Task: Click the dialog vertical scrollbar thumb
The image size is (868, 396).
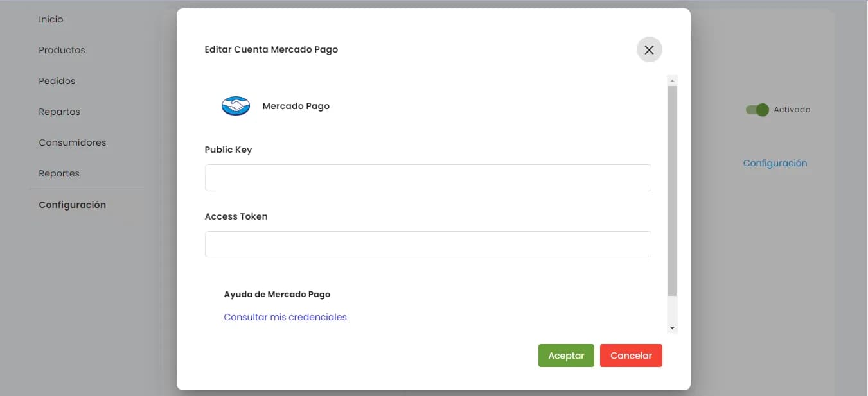Action: click(x=673, y=191)
